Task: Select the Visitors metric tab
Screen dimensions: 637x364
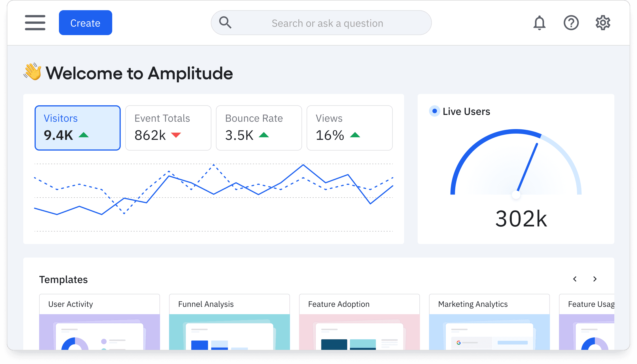Action: click(77, 128)
